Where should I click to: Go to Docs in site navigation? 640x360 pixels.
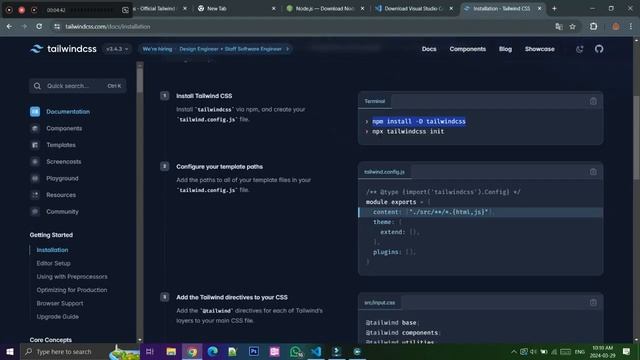tap(429, 49)
